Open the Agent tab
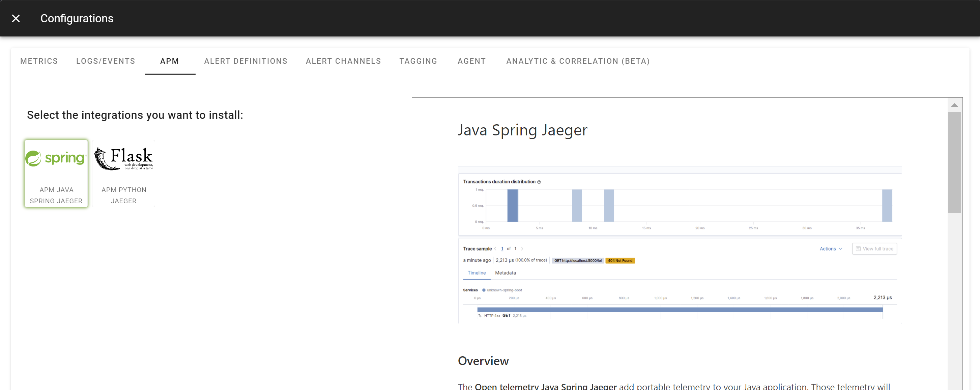 coord(471,61)
